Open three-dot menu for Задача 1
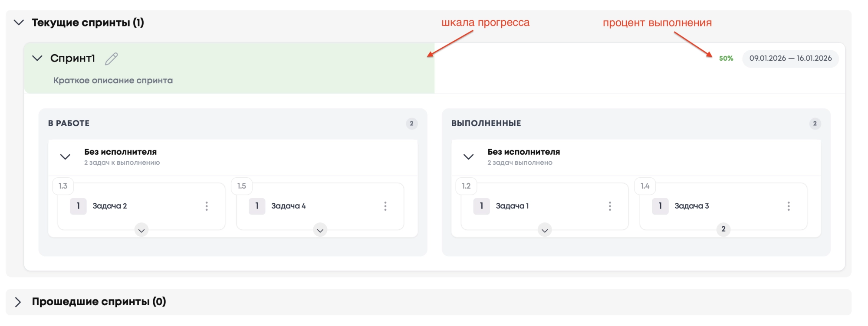Image resolution: width=868 pixels, height=326 pixels. 610,206
